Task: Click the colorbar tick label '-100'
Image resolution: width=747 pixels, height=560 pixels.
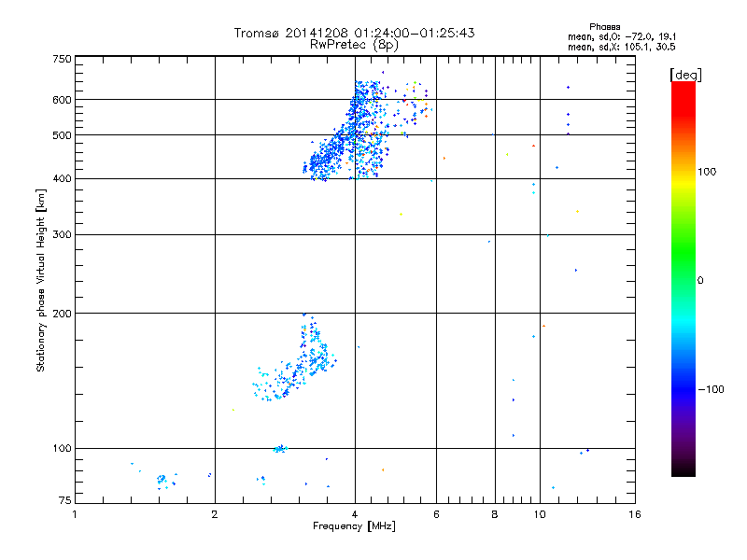Action: [x=711, y=389]
